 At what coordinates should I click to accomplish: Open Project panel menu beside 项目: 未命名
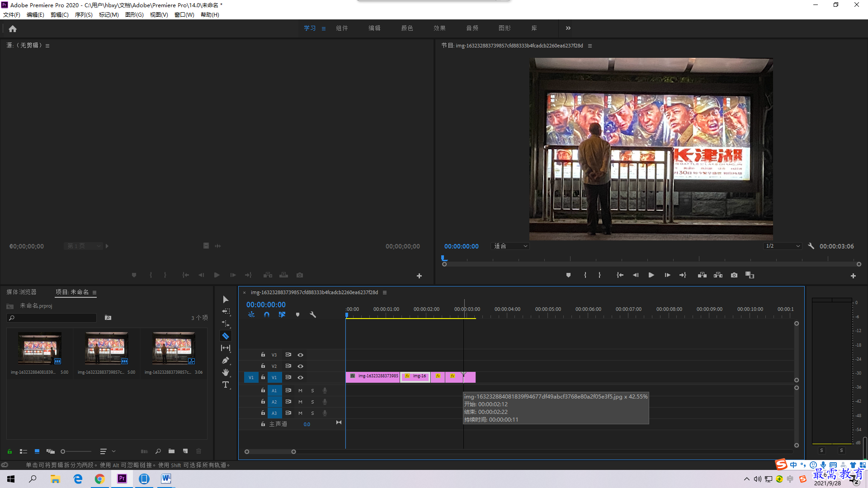pyautogui.click(x=94, y=292)
